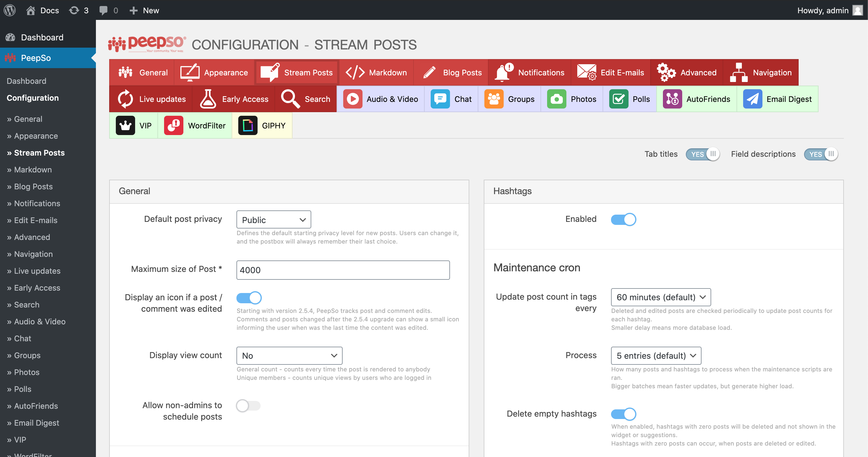Image resolution: width=868 pixels, height=457 pixels.
Task: Click the Appearance monitor-pencil icon
Action: tap(190, 72)
